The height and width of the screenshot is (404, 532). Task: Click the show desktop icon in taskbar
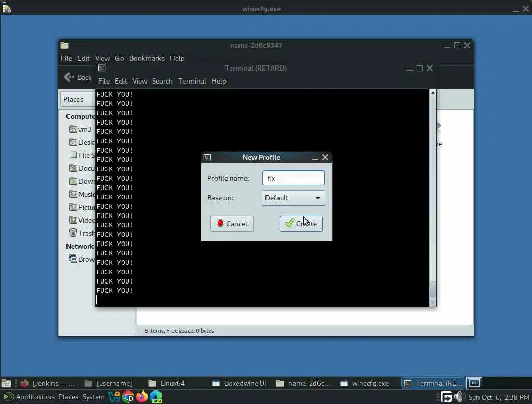pos(6,383)
